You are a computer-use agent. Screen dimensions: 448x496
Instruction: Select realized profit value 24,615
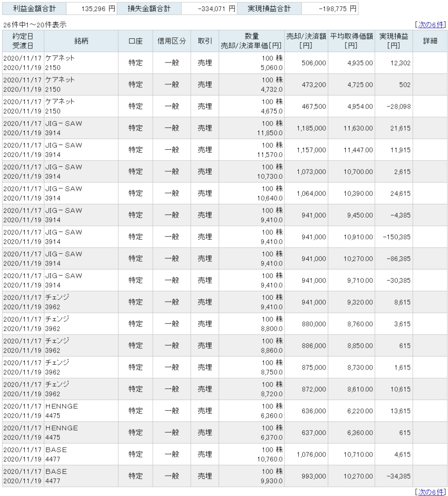coord(400,194)
